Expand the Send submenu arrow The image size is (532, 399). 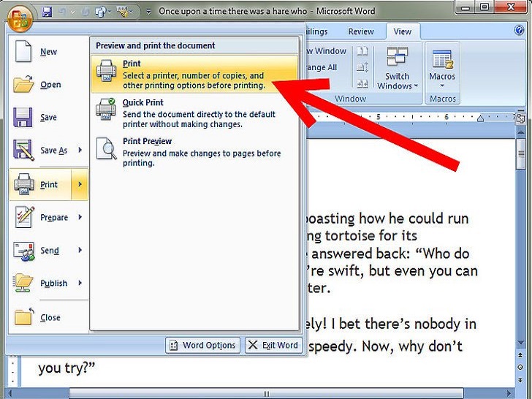point(80,250)
